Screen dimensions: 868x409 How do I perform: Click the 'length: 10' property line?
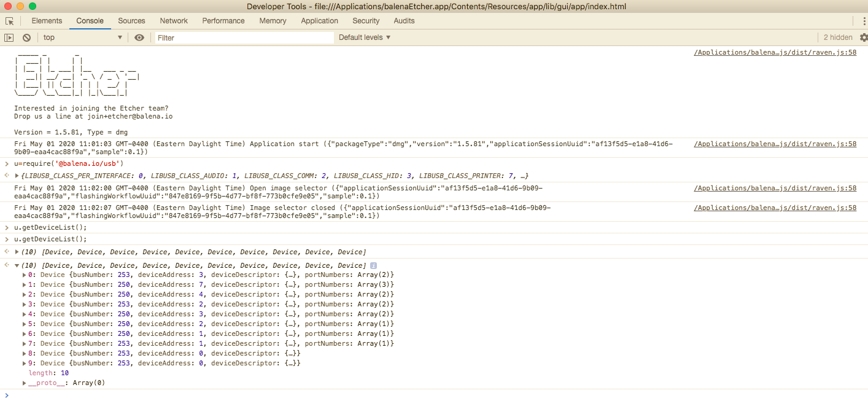point(48,373)
